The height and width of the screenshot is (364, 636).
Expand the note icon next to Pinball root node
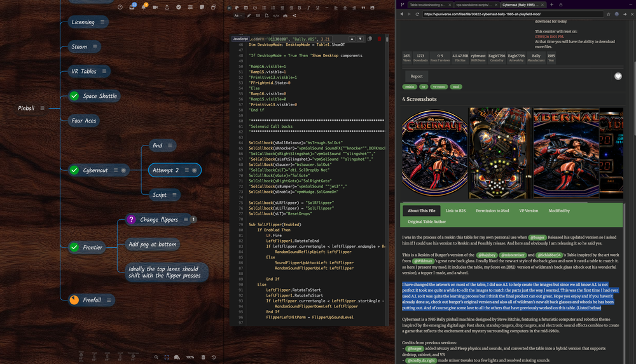click(42, 108)
